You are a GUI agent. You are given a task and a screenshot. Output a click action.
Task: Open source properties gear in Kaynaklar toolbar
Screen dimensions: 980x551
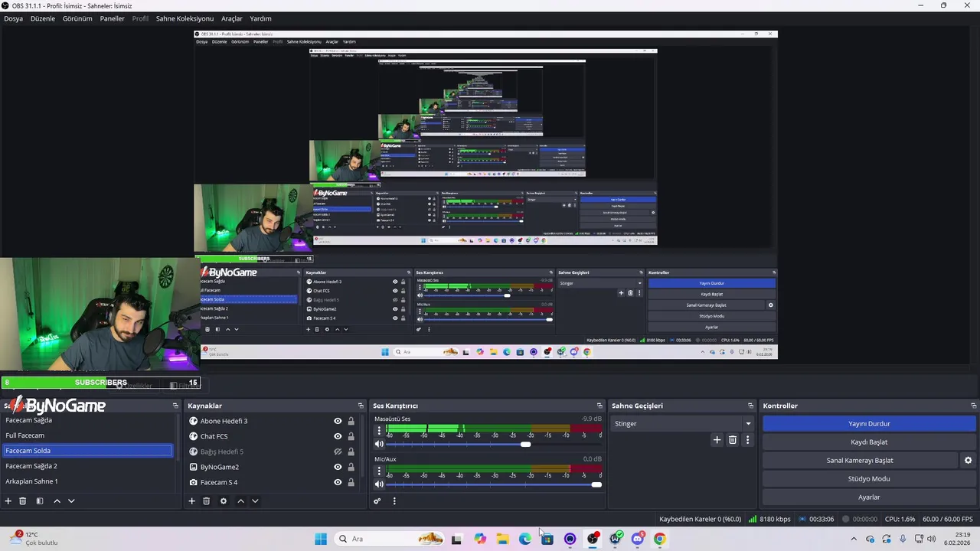click(224, 501)
